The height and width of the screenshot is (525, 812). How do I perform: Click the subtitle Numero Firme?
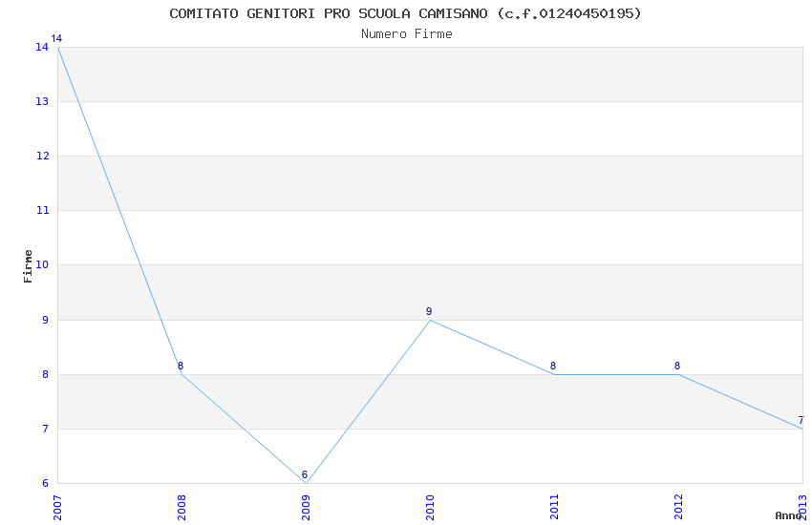pyautogui.click(x=407, y=34)
